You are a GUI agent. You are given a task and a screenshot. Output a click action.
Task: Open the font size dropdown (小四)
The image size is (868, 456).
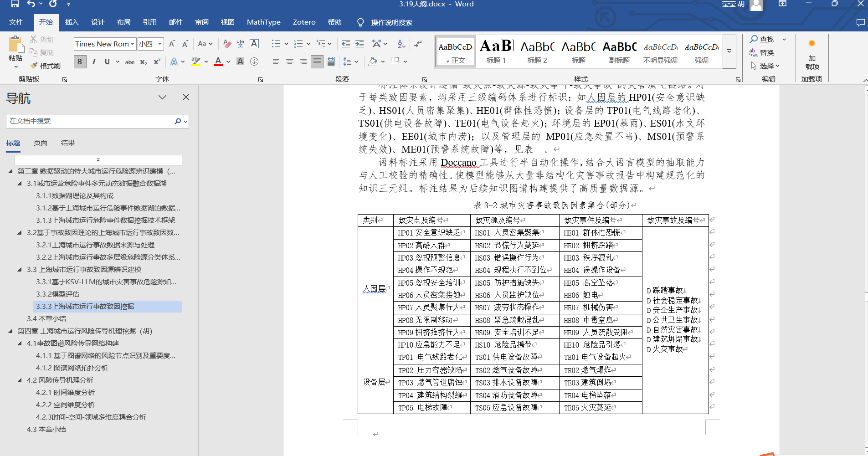coord(160,44)
